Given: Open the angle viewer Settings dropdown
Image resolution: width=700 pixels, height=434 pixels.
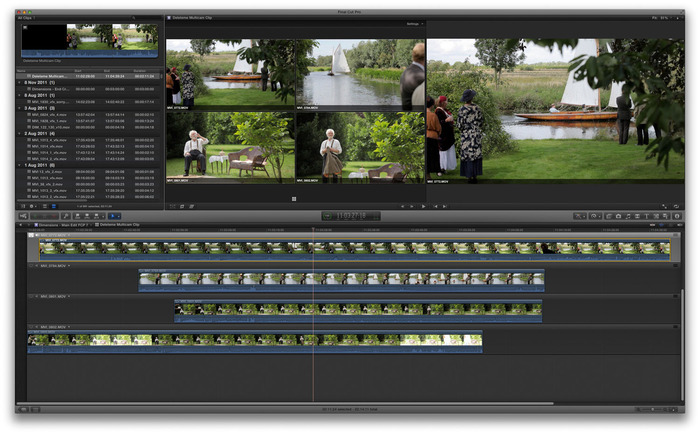Looking at the screenshot, I should coord(412,24).
